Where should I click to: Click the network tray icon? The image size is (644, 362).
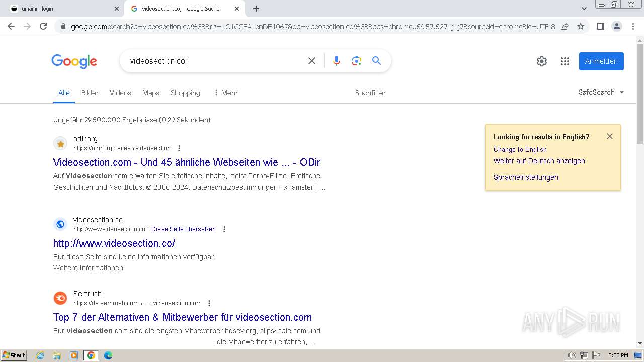(584, 355)
